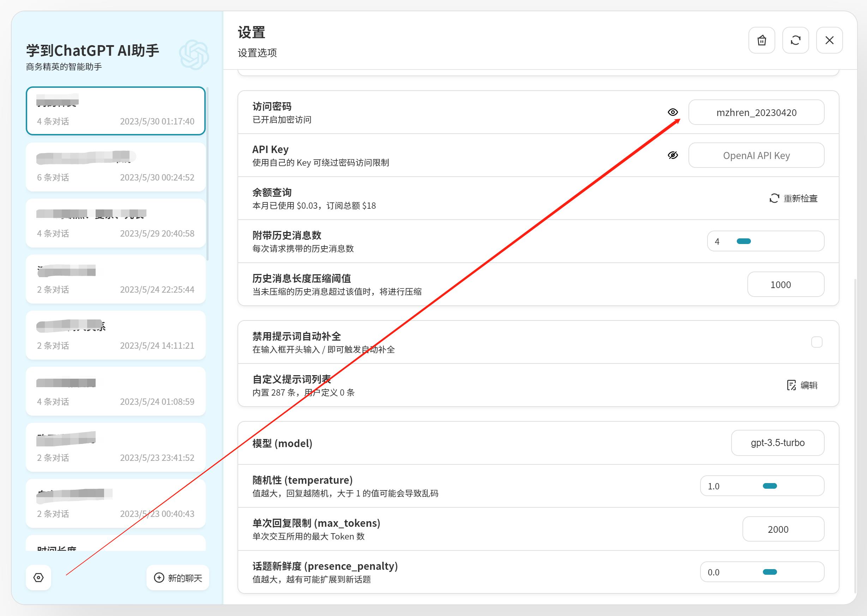Click the 随机性 (temperature) label

(x=302, y=480)
